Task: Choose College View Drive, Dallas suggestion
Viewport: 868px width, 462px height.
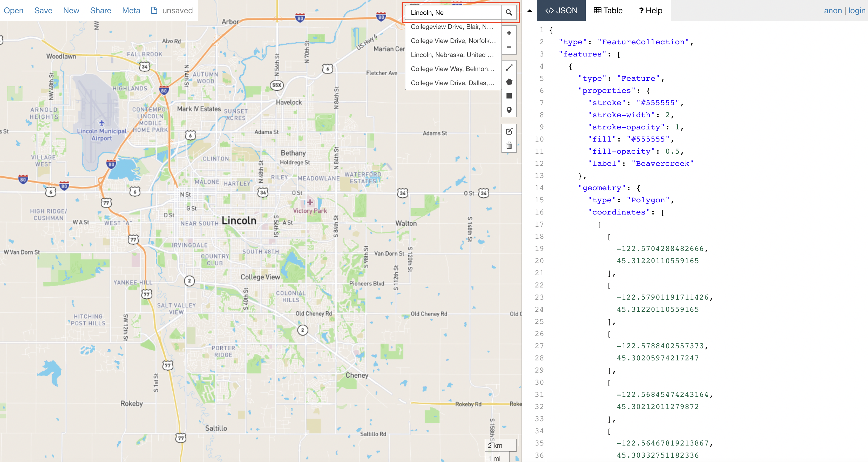Action: point(453,83)
